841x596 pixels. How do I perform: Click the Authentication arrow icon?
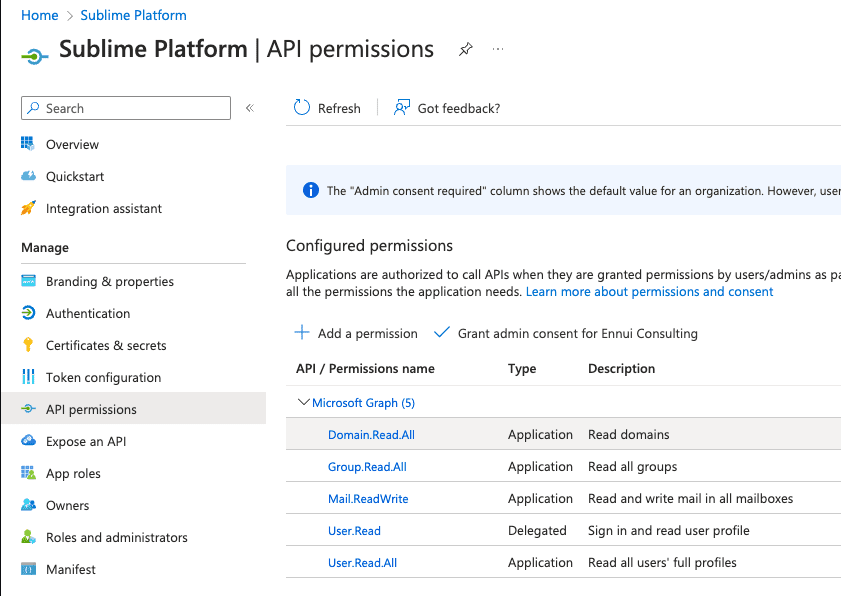point(28,313)
